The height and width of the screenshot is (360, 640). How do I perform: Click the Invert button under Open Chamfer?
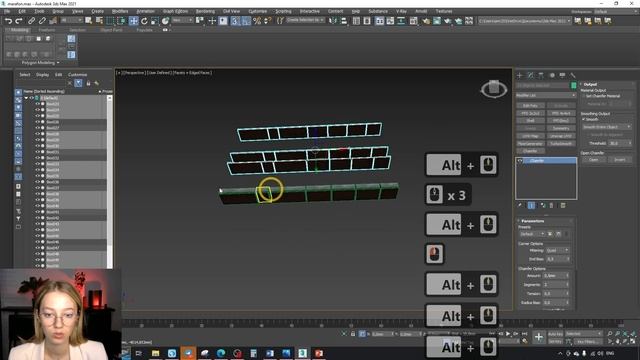point(620,160)
